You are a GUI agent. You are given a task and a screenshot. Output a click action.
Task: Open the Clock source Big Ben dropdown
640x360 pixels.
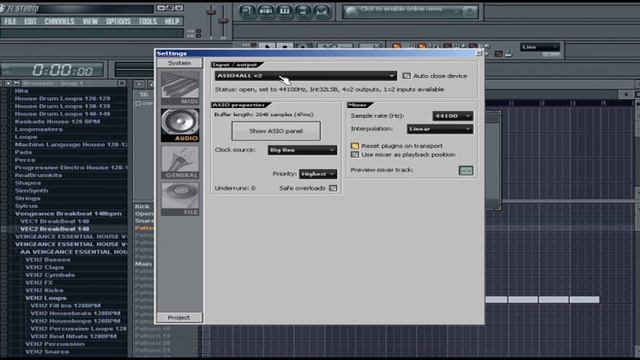tap(302, 150)
